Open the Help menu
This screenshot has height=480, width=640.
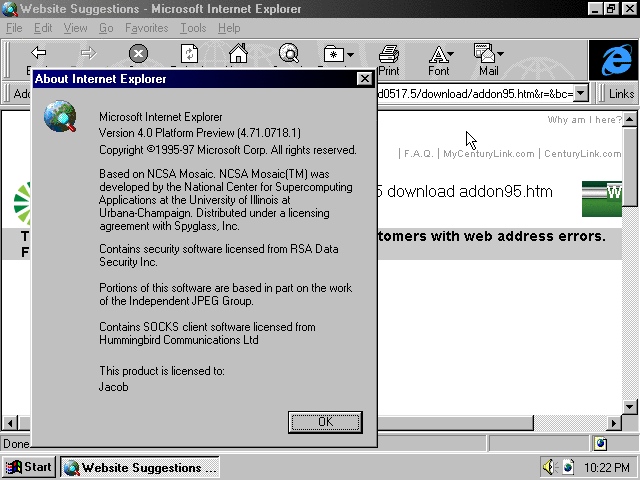point(229,28)
